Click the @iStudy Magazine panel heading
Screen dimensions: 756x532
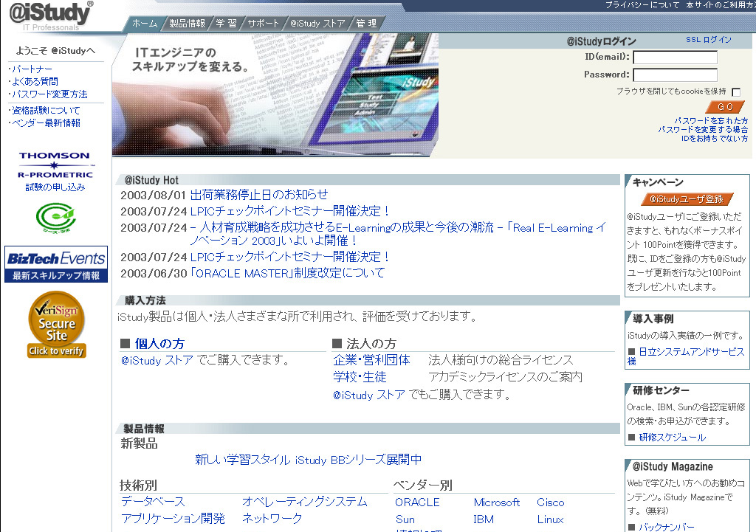coord(673,466)
